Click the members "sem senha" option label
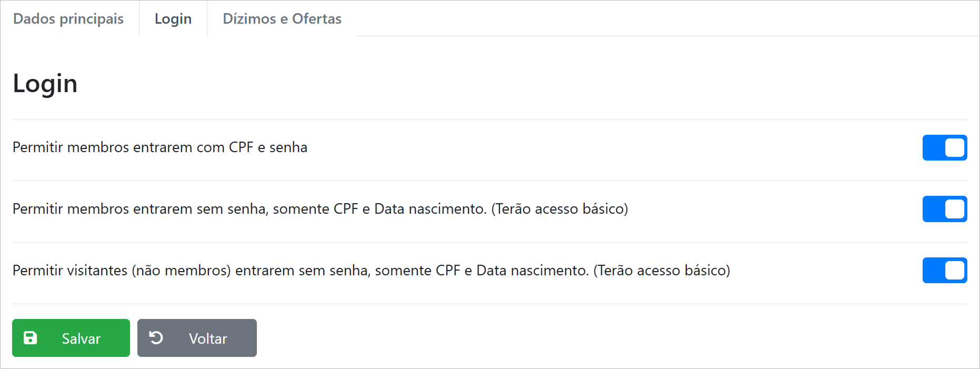Image resolution: width=980 pixels, height=369 pixels. pyautogui.click(x=320, y=209)
